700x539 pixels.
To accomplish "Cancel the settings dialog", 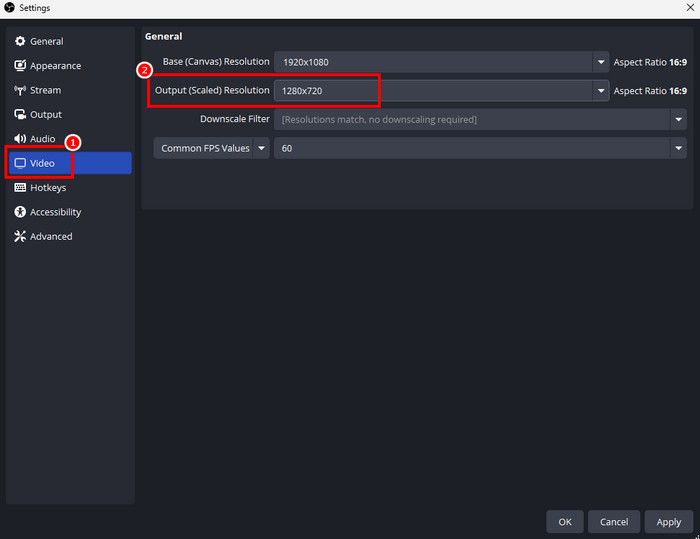I will click(614, 522).
